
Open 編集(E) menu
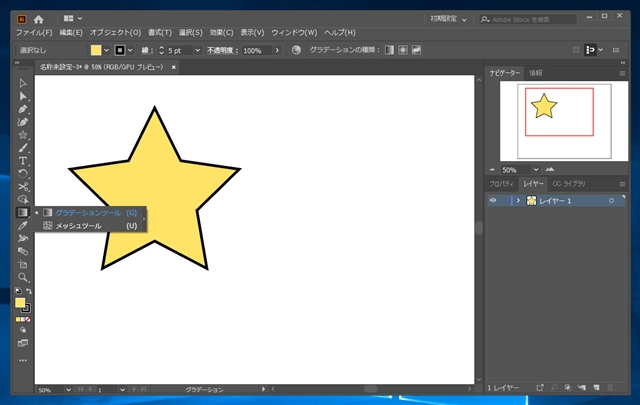coord(71,33)
